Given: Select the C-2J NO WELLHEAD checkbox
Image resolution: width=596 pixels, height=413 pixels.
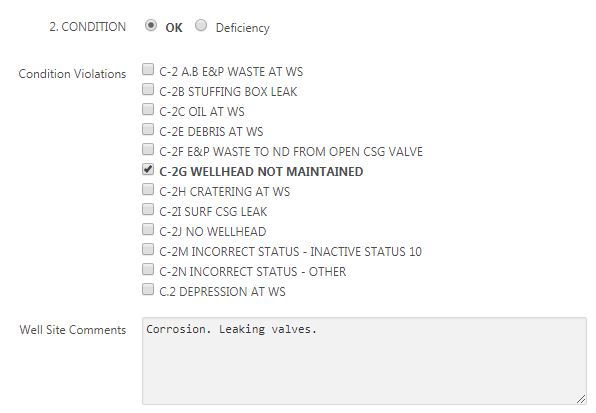Looking at the screenshot, I should [148, 229].
